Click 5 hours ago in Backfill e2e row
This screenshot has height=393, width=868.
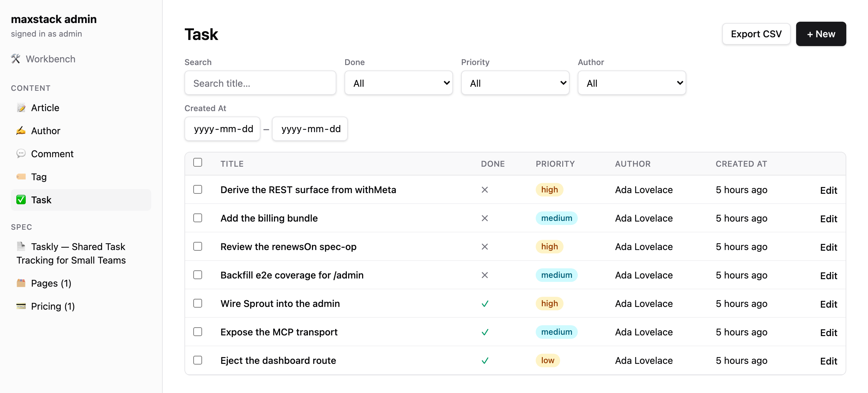[742, 275]
